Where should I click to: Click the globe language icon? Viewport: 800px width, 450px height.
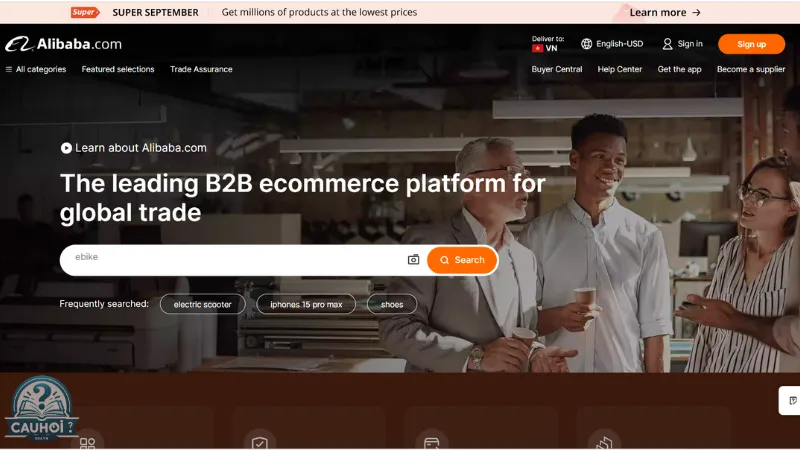586,44
